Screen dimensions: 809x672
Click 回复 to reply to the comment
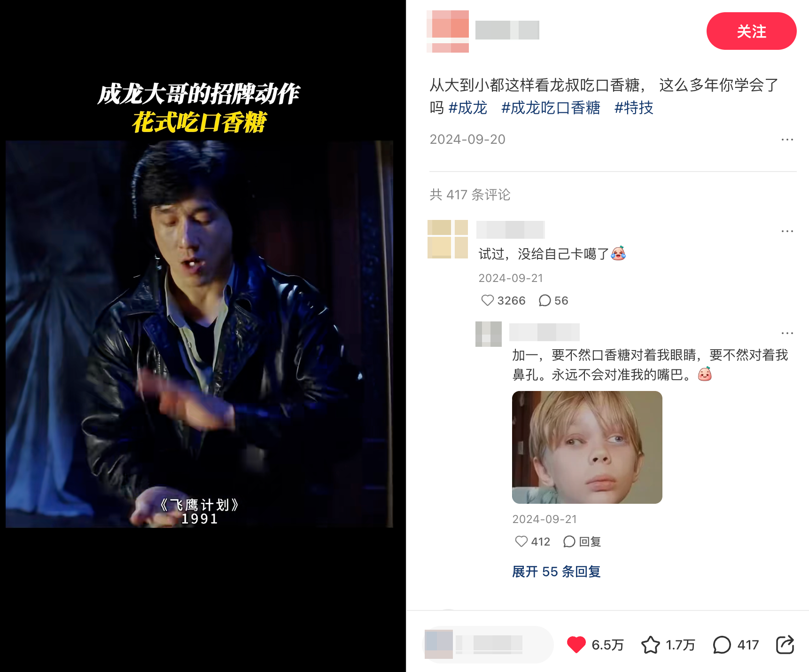coord(582,541)
